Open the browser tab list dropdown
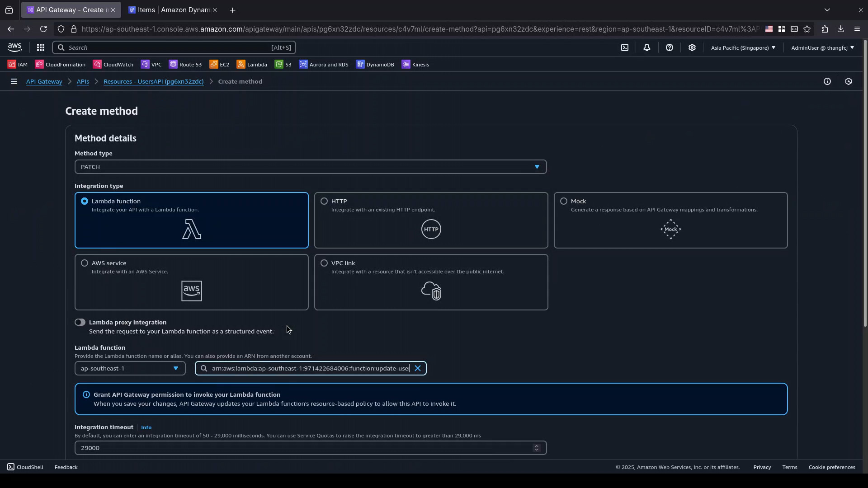 tap(827, 10)
